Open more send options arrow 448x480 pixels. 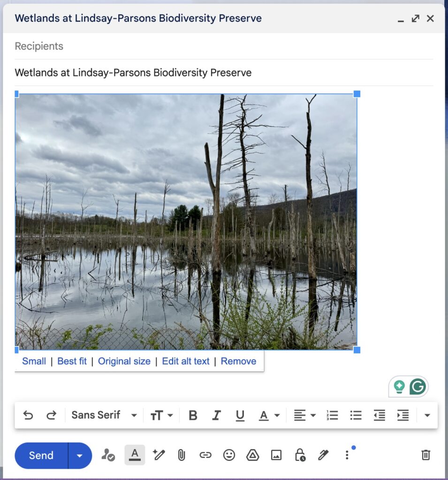tap(80, 456)
